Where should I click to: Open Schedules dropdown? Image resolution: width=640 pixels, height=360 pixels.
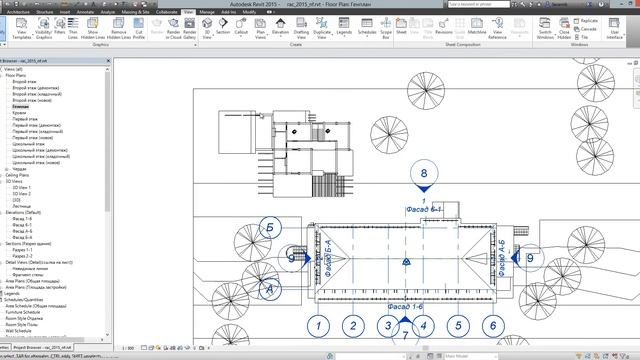coord(367,27)
